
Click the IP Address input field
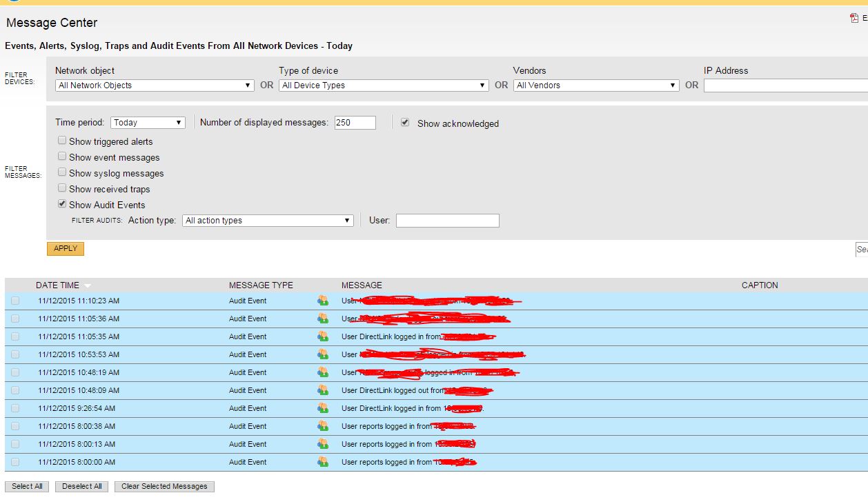(785, 85)
